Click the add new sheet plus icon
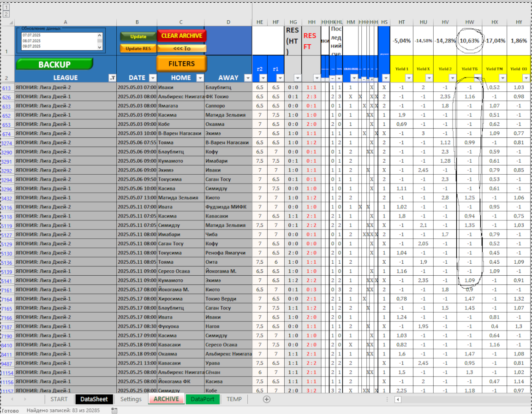This screenshot has height=414, width=532. pyautogui.click(x=266, y=399)
